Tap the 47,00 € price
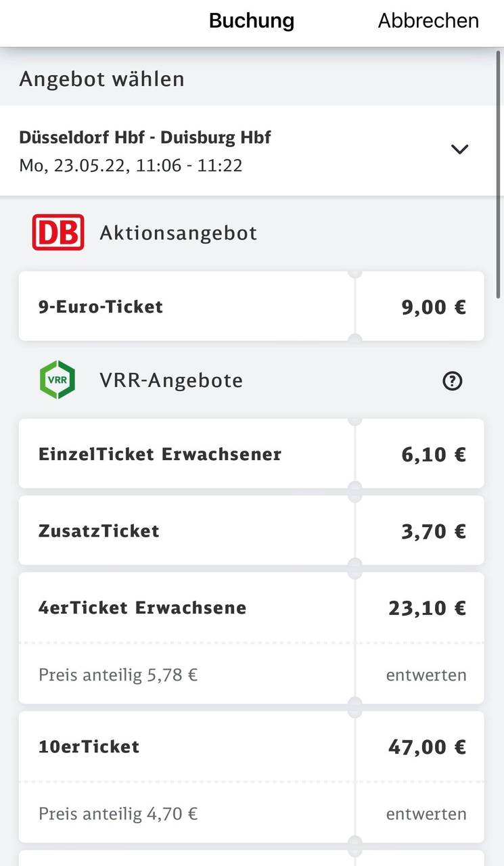Screen dimensions: 504x866 pyautogui.click(x=427, y=747)
